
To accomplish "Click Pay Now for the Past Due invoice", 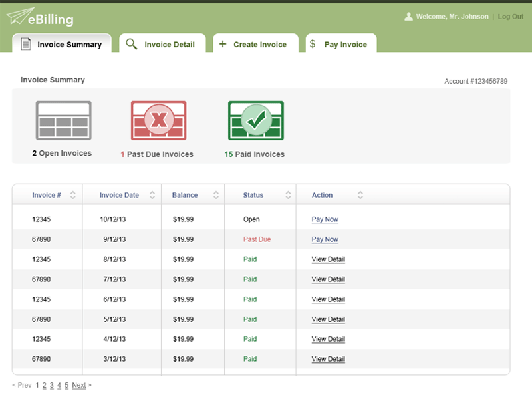I will click(x=325, y=239).
